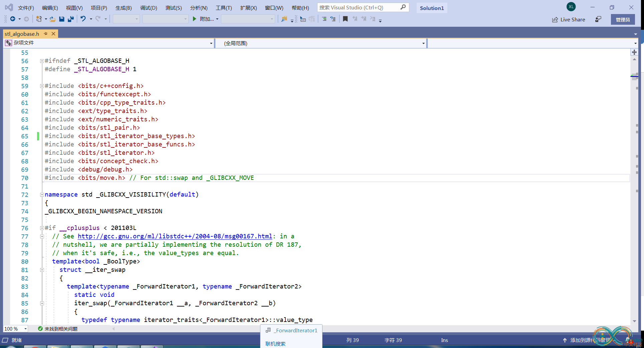Click the 附加... attach button
The height and width of the screenshot is (348, 644).
[x=203, y=19]
